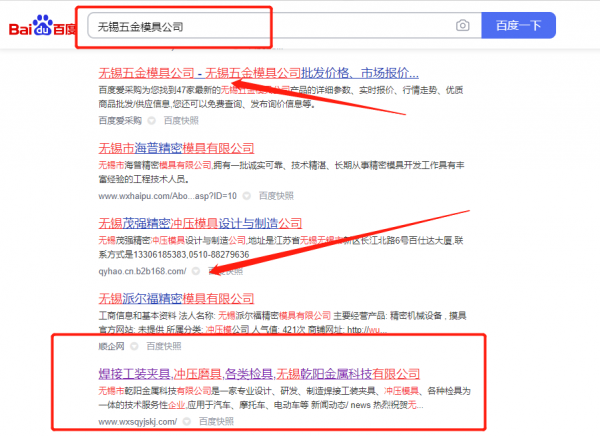The image size is (600, 436).
Task: Click the 顺企网 source link
Action: click(x=112, y=346)
